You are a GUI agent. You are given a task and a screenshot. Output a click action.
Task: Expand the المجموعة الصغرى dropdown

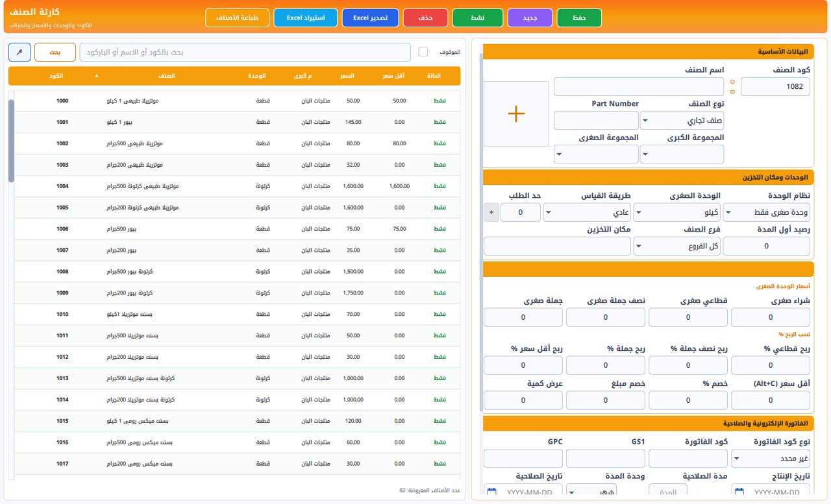[596, 154]
